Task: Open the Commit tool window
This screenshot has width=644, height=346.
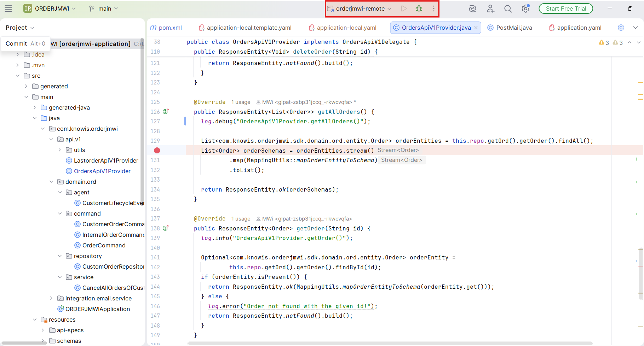Action: [x=16, y=43]
